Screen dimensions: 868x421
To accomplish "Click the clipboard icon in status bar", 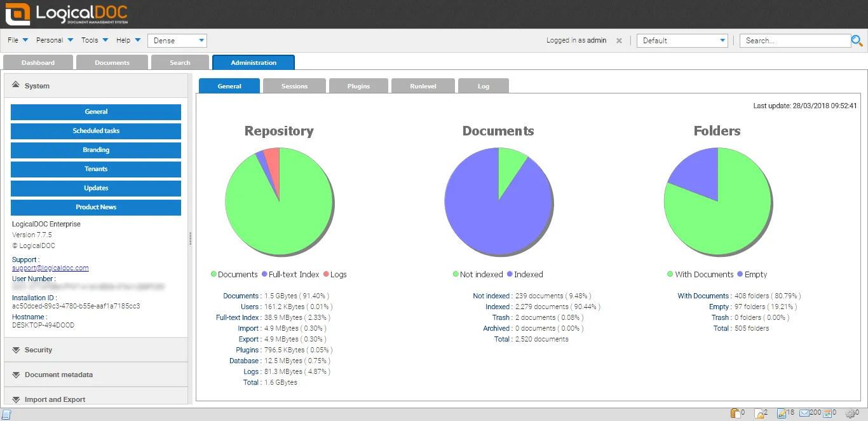I will click(735, 413).
